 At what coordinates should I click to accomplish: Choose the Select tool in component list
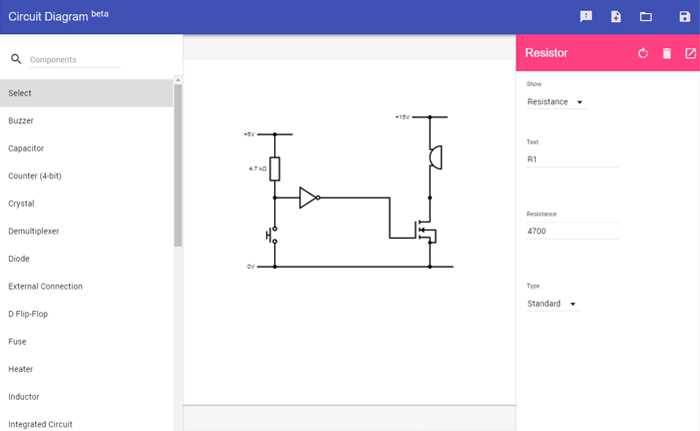coord(87,93)
